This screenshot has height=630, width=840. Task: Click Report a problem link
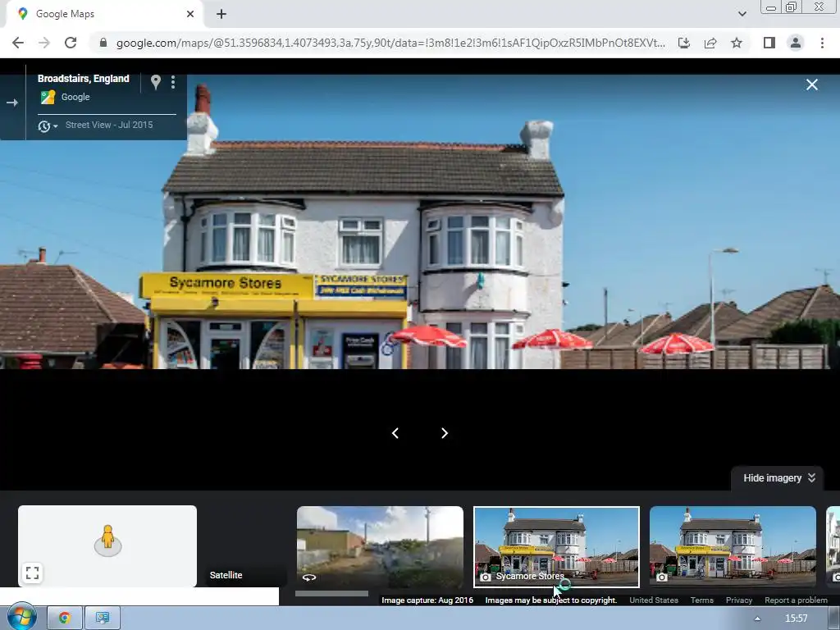click(x=796, y=600)
